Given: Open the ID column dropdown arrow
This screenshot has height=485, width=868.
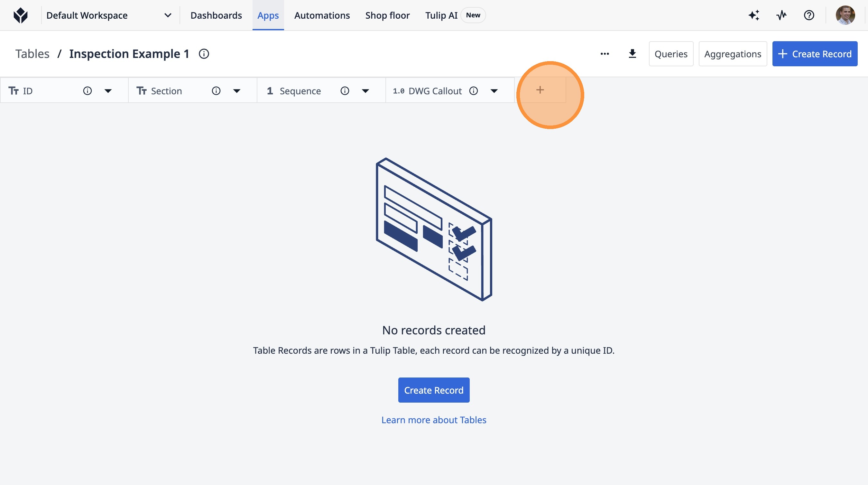Looking at the screenshot, I should click(108, 91).
